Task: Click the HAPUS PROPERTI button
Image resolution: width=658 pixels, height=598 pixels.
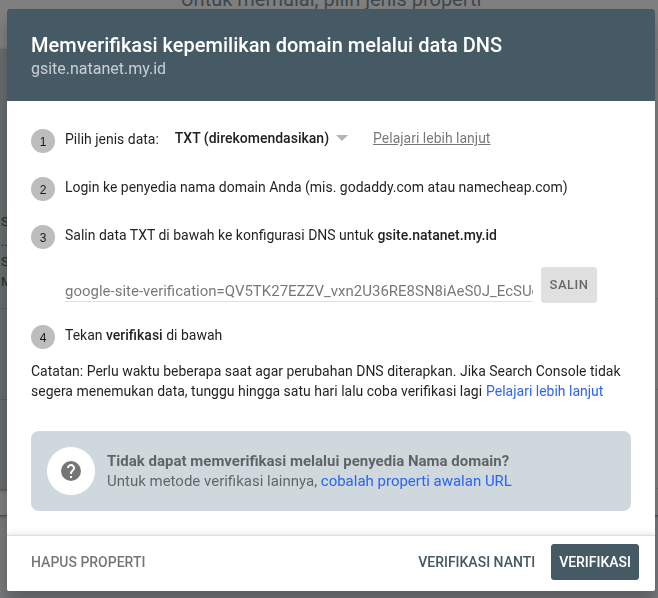Action: pos(88,562)
